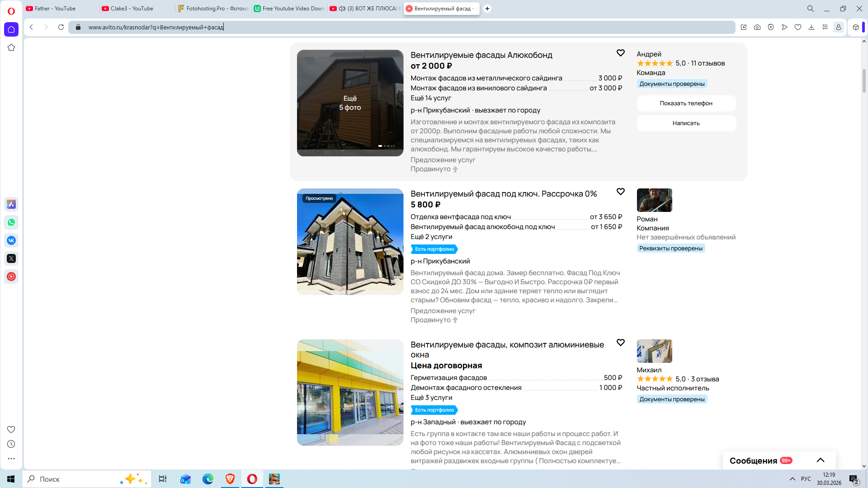Open the yellow facade listing thumbnail
This screenshot has width=868, height=488.
click(350, 393)
